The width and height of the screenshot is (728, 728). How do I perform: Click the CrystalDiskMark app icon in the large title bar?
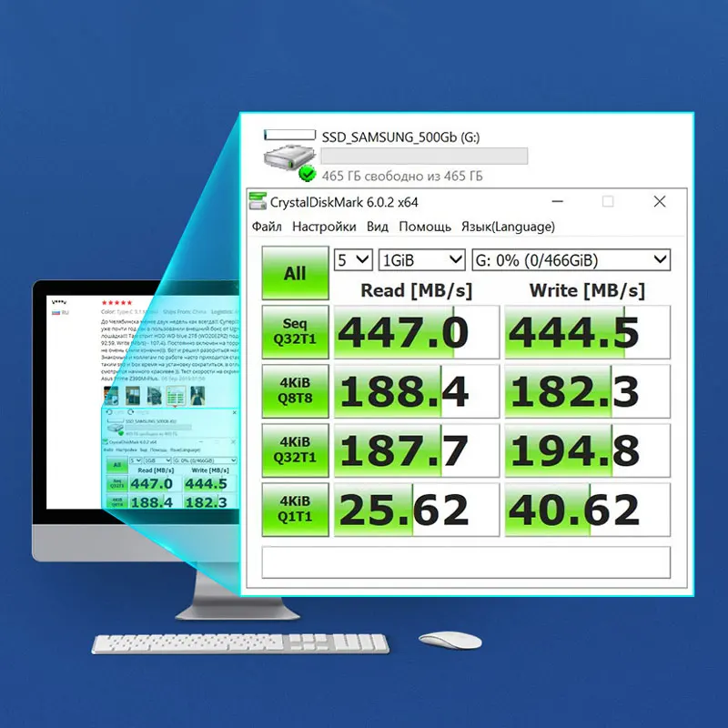(258, 201)
